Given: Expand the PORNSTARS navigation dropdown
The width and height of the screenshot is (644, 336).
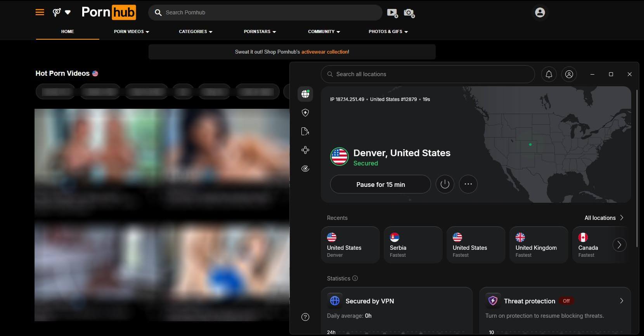Looking at the screenshot, I should click(260, 31).
